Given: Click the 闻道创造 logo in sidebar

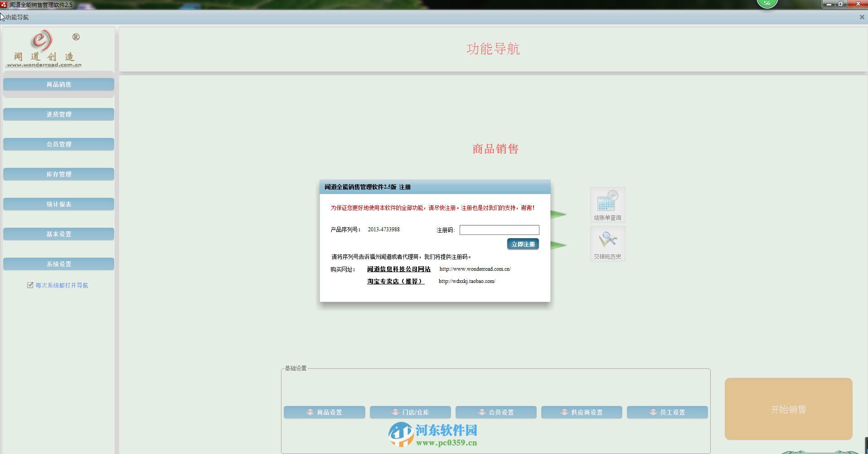Looking at the screenshot, I should tap(44, 48).
